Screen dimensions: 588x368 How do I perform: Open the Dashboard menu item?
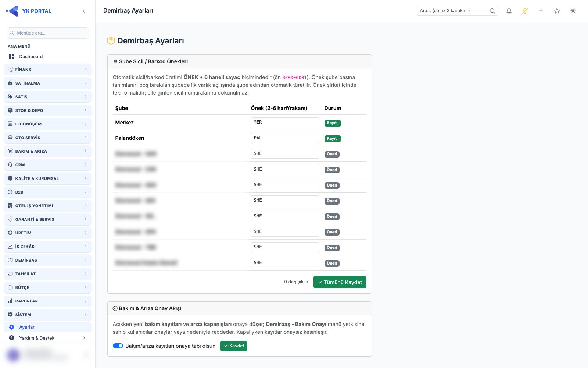click(x=48, y=57)
